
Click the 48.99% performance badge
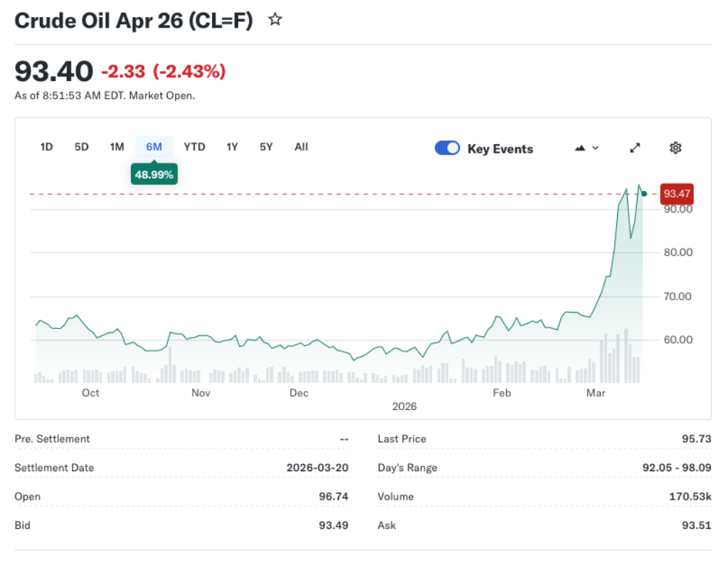click(154, 174)
